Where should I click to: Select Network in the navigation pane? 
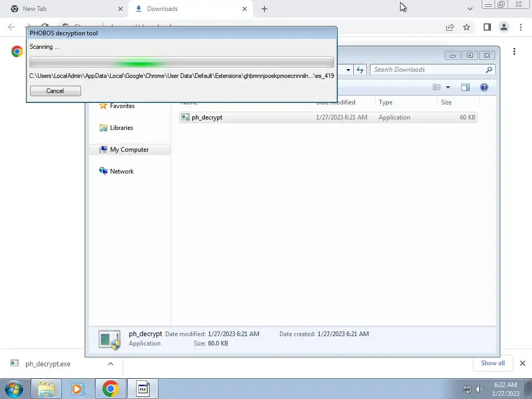click(116, 171)
